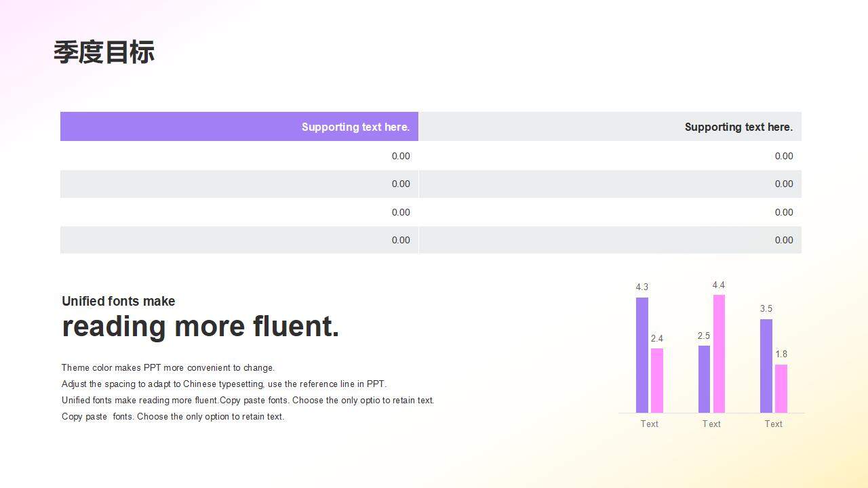This screenshot has height=488, width=868.
Task: Select the purple bar labeled 4.3
Action: [642, 355]
